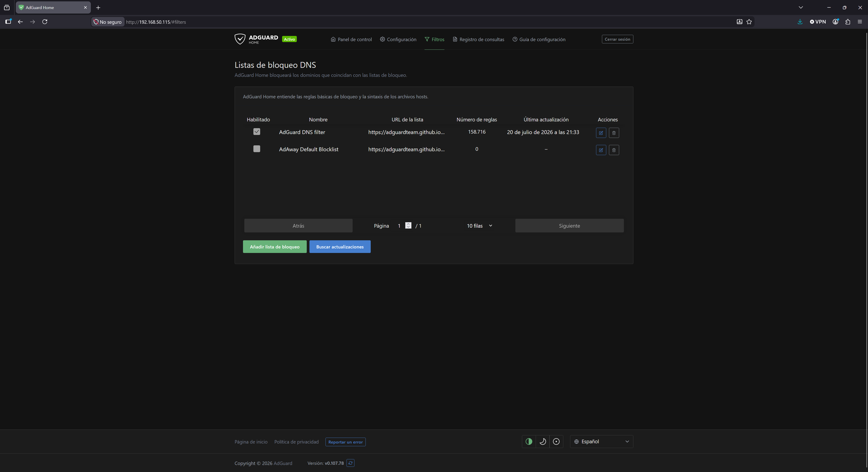Click Reportar un error
Image resolution: width=868 pixels, height=472 pixels.
(345, 442)
